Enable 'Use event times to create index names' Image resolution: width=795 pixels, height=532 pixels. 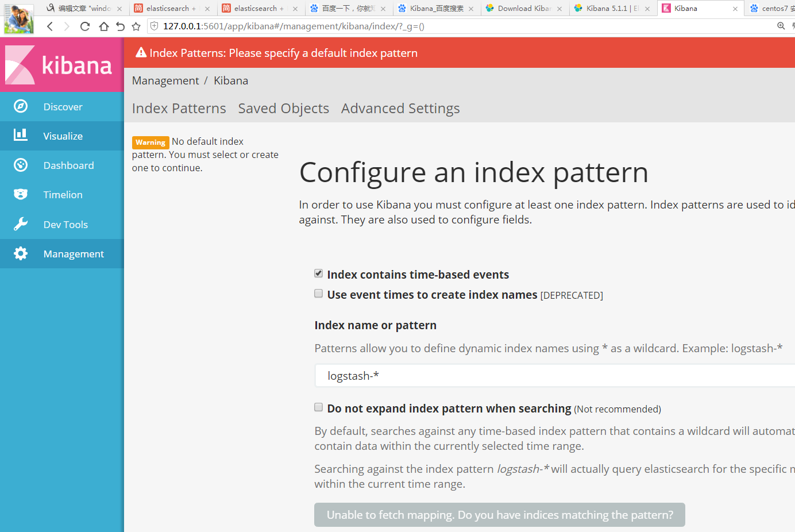(318, 294)
